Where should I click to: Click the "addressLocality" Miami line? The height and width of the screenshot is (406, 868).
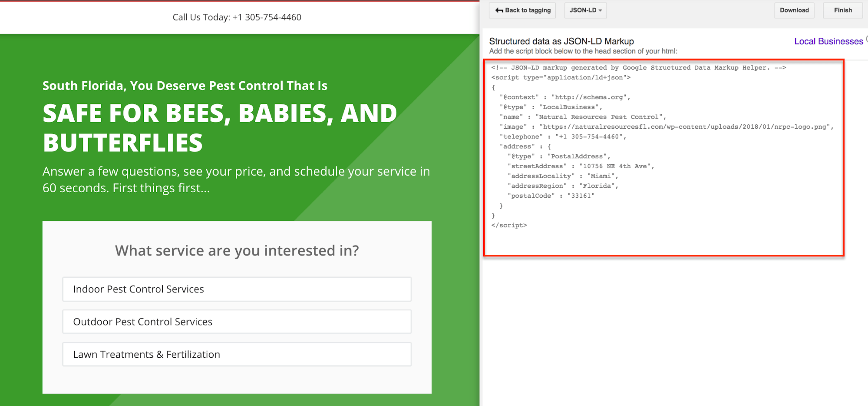(x=563, y=176)
